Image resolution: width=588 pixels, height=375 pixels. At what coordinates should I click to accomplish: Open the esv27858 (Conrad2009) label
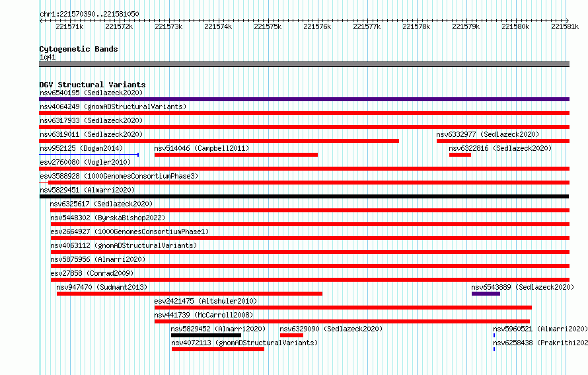pyautogui.click(x=92, y=273)
